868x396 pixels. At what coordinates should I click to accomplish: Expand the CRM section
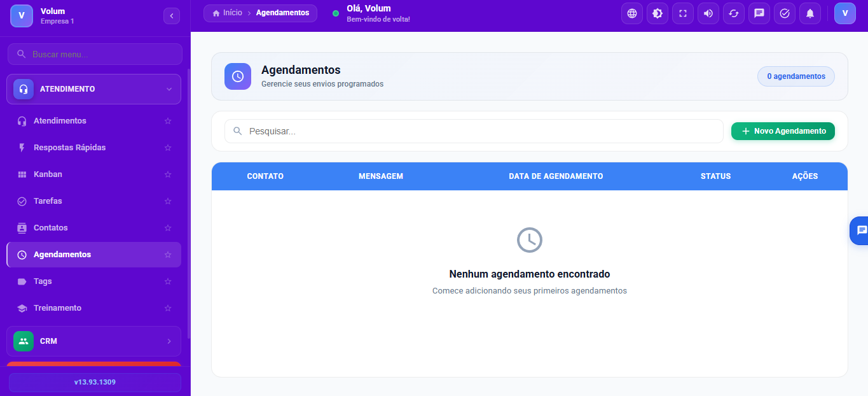click(x=93, y=341)
